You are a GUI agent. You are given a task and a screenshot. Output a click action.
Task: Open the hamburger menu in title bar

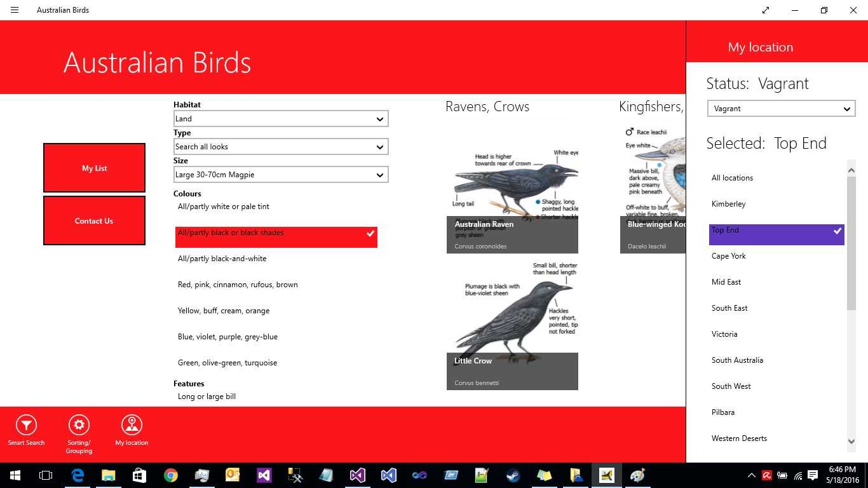pos(15,10)
